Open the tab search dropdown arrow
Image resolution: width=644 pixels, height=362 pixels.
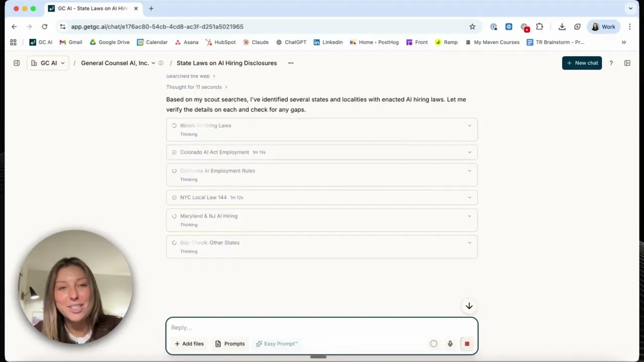pyautogui.click(x=630, y=9)
